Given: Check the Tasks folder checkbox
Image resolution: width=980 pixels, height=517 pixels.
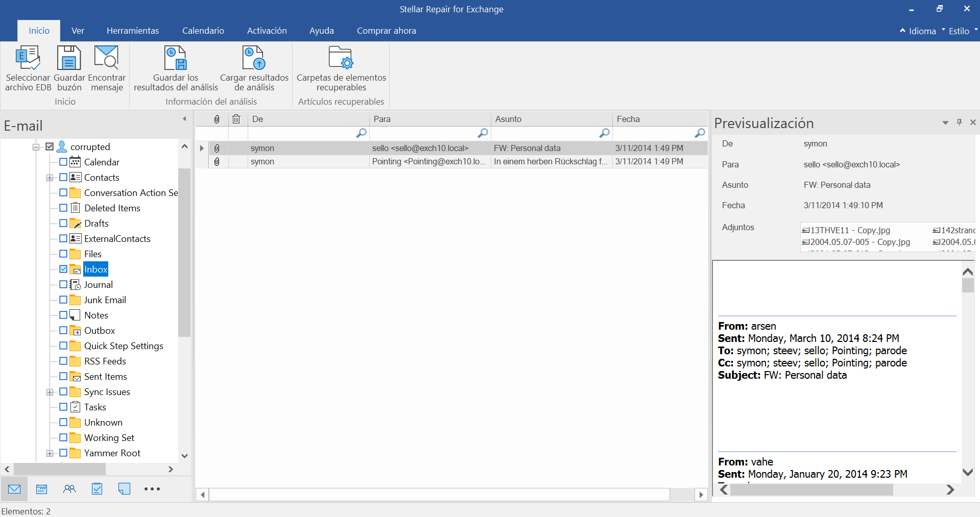Looking at the screenshot, I should point(63,407).
